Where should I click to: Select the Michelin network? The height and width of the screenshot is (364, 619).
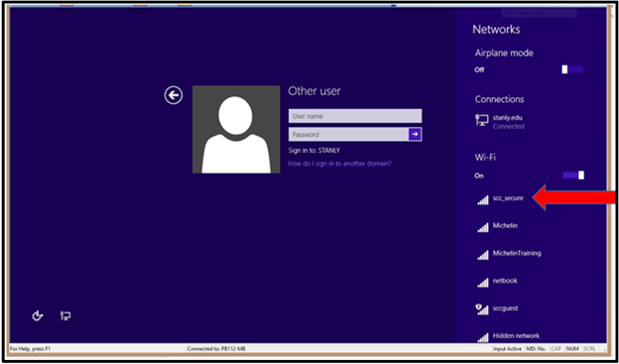tap(505, 226)
